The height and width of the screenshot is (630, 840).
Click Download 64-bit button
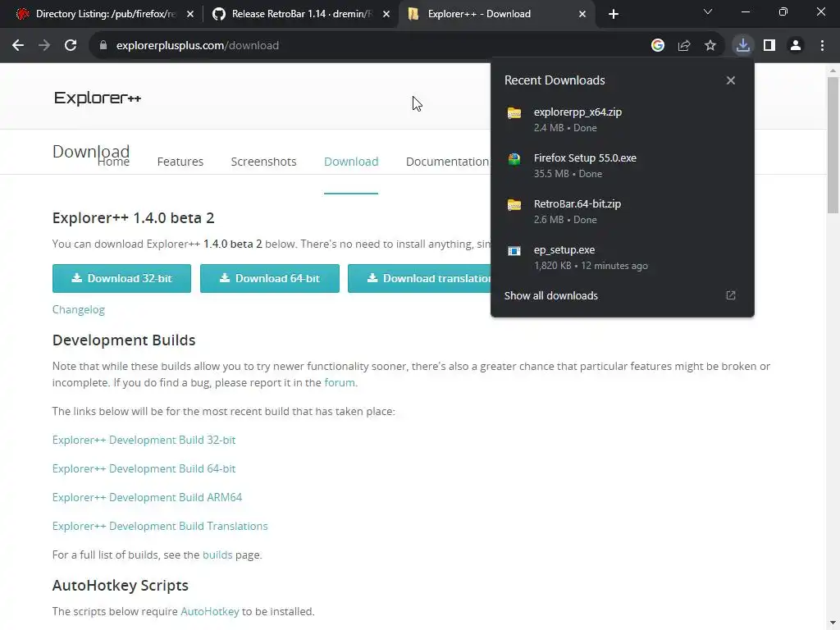269,279
